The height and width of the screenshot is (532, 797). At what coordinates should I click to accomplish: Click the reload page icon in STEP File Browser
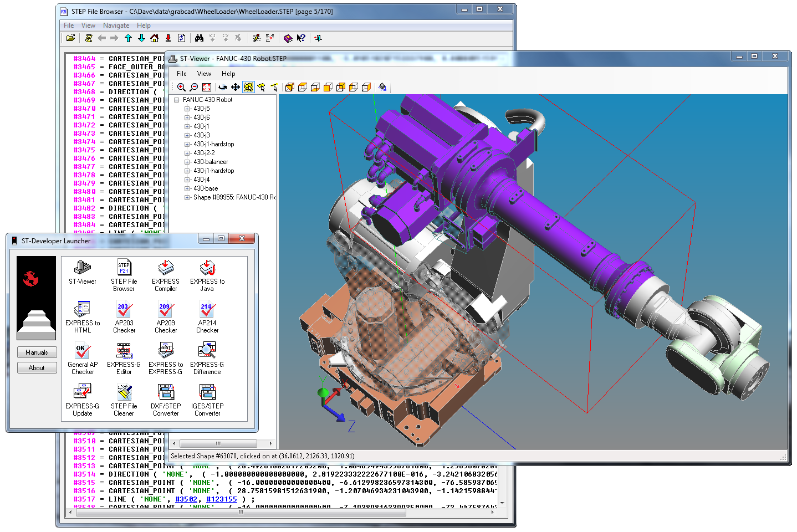[181, 38]
